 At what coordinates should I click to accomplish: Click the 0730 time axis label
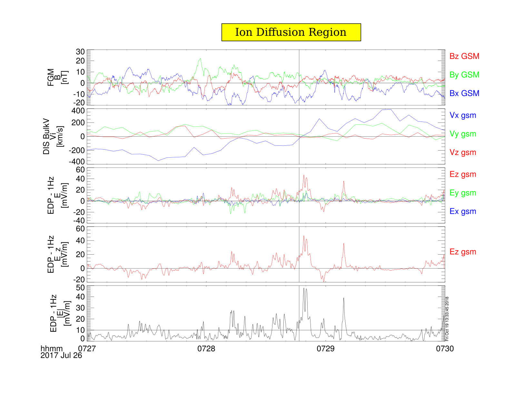[445, 348]
